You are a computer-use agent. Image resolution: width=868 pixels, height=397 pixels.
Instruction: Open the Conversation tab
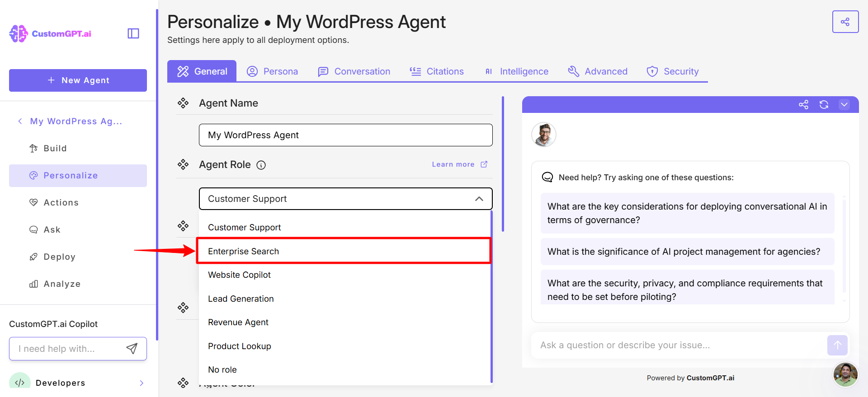point(354,71)
